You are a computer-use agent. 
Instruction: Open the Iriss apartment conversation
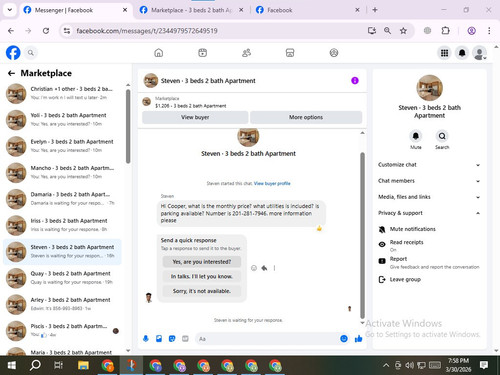[x=63, y=225]
